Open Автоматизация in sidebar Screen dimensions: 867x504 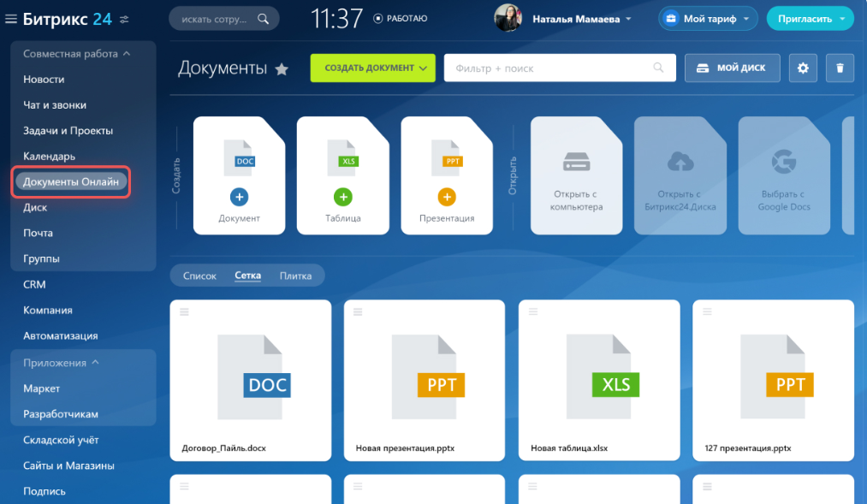pyautogui.click(x=60, y=336)
